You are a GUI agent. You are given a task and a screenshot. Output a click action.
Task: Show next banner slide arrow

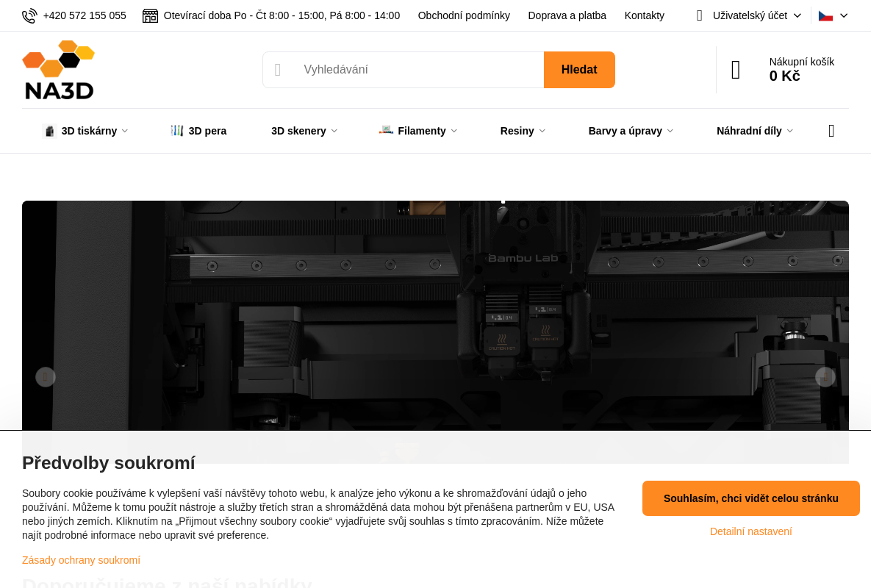tap(825, 377)
